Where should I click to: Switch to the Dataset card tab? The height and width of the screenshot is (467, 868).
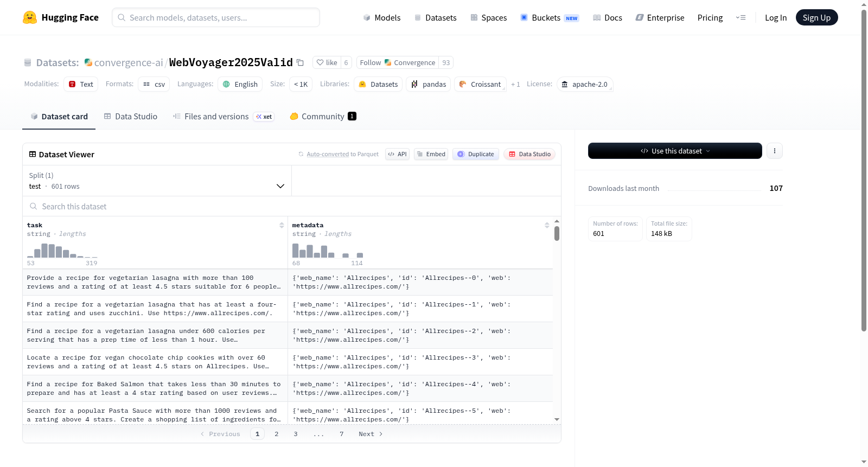[x=59, y=117]
